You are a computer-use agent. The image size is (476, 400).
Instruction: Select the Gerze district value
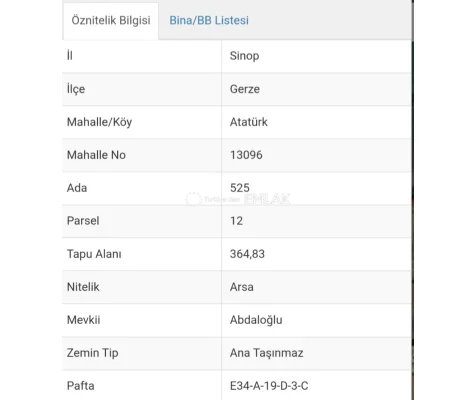coord(245,89)
